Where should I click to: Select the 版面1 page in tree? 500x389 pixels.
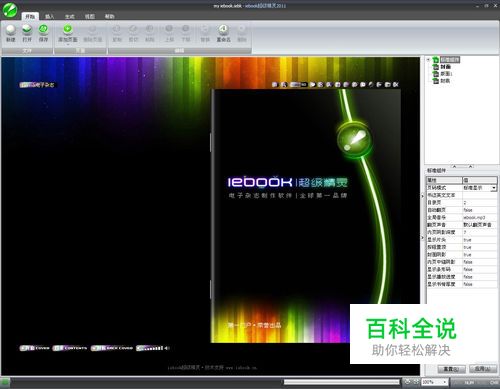click(446, 74)
